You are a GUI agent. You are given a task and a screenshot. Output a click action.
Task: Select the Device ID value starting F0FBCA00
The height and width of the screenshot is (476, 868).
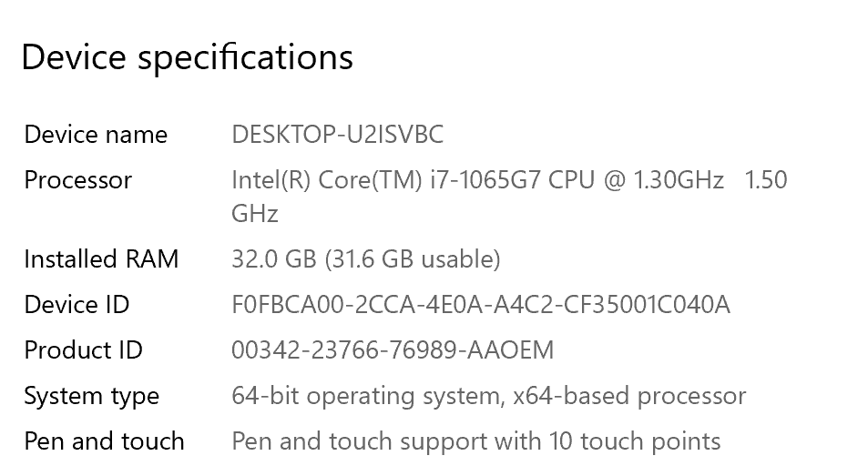tap(481, 305)
